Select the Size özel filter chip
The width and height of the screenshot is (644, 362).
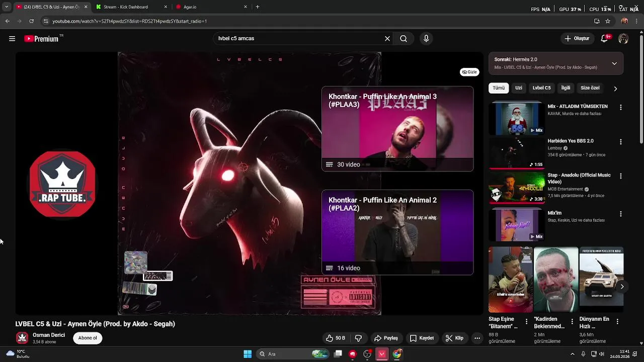pos(590,88)
